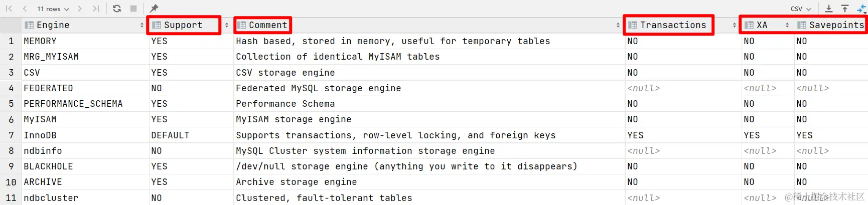This screenshot has height=205, width=868.
Task: Reload the query results
Action: (x=117, y=9)
